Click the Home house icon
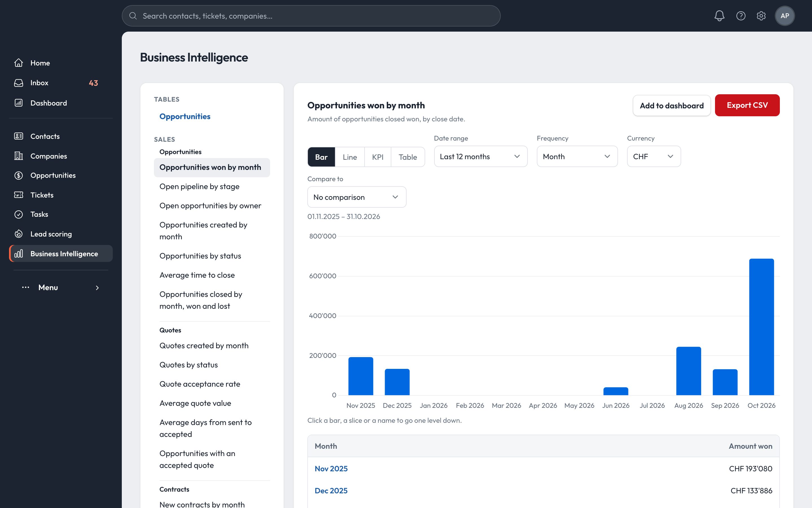The image size is (812, 508). click(19, 63)
